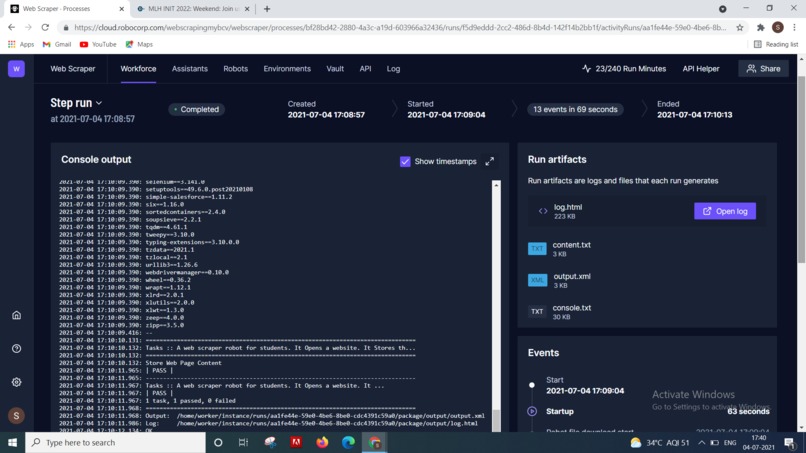Open the home icon in left sidebar
The height and width of the screenshot is (453, 806).
[16, 315]
